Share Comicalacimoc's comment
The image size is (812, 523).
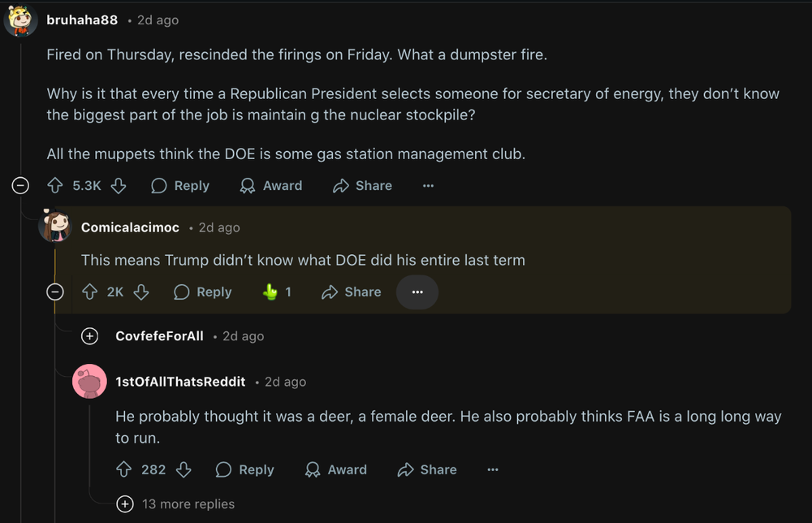click(351, 292)
